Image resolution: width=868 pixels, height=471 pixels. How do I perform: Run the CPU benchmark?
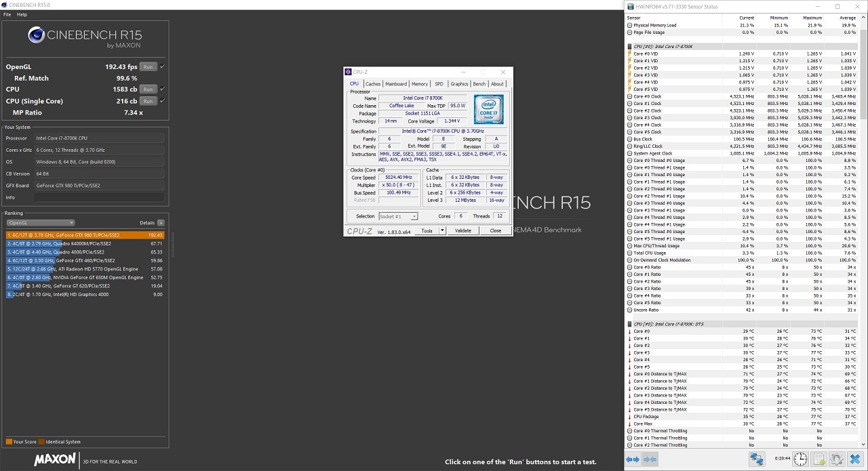(148, 89)
